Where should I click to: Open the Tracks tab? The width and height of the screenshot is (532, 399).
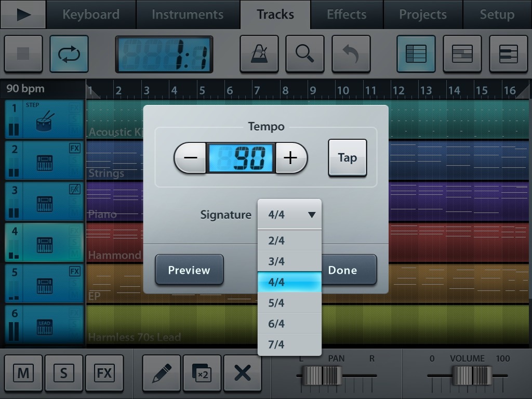point(275,14)
